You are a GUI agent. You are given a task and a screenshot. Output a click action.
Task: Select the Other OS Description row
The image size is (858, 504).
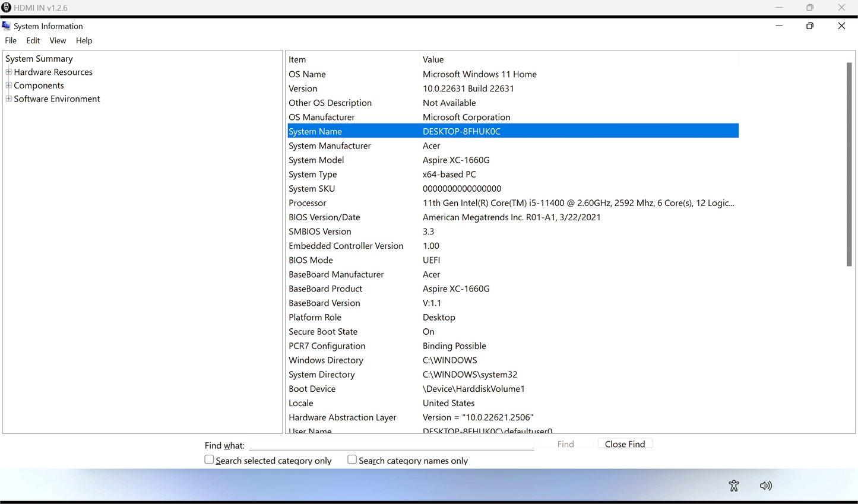[x=513, y=103]
